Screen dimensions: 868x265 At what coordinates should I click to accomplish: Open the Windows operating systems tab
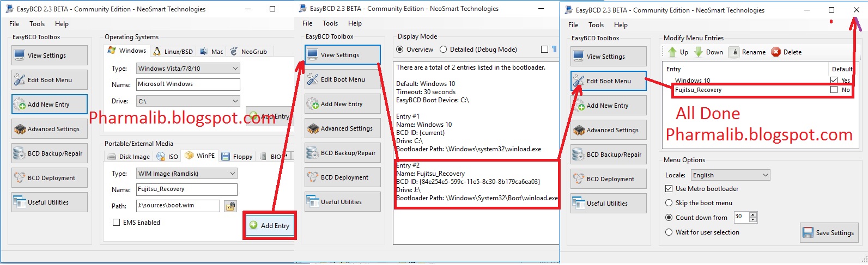tap(127, 51)
